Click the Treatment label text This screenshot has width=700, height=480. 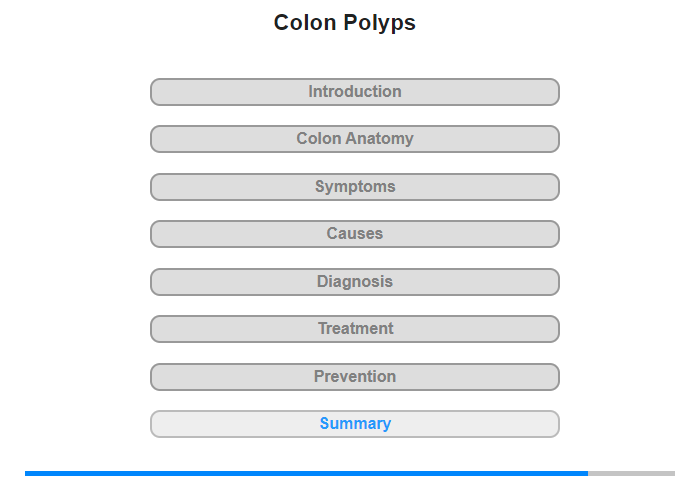(x=355, y=329)
